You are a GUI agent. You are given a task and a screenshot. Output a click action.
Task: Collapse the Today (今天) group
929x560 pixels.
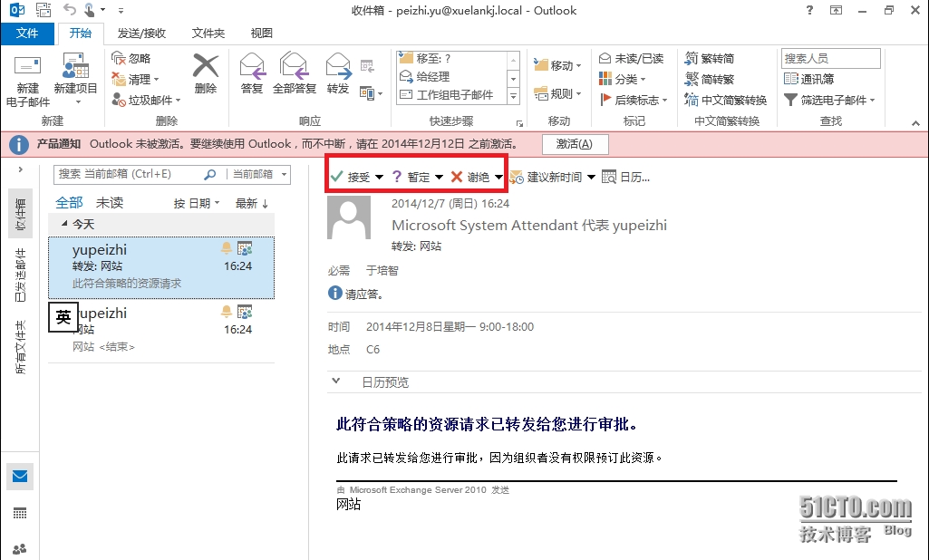[64, 224]
